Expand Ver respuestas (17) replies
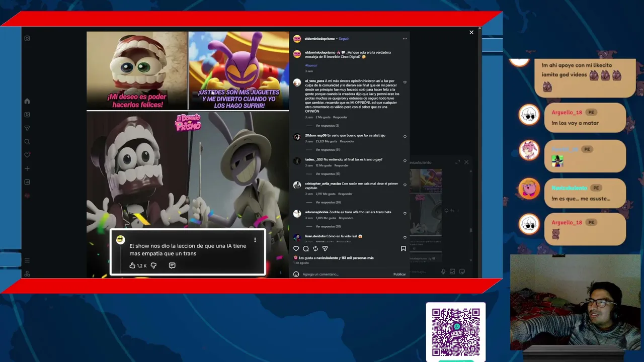Screen dimensions: 644x362 point(328,174)
